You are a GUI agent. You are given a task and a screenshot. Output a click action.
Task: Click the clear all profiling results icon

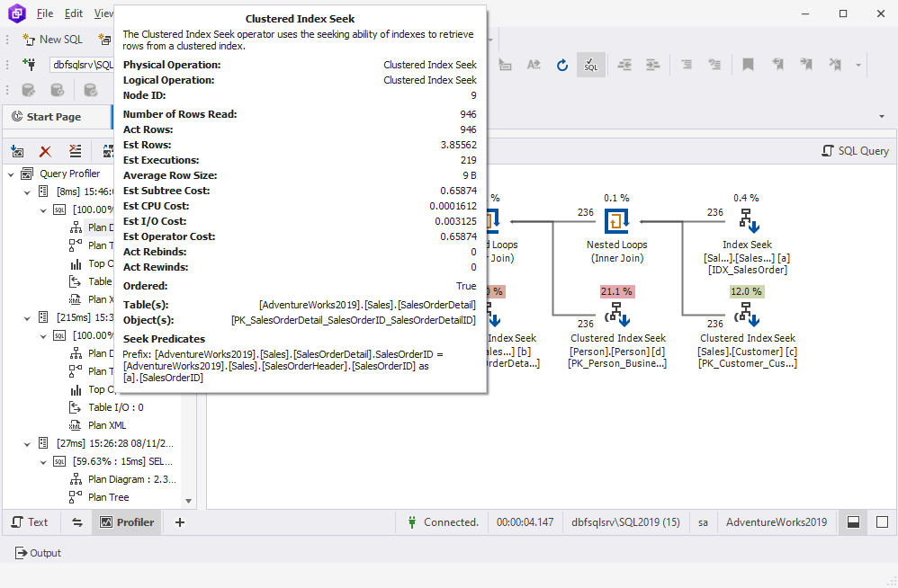[x=75, y=151]
